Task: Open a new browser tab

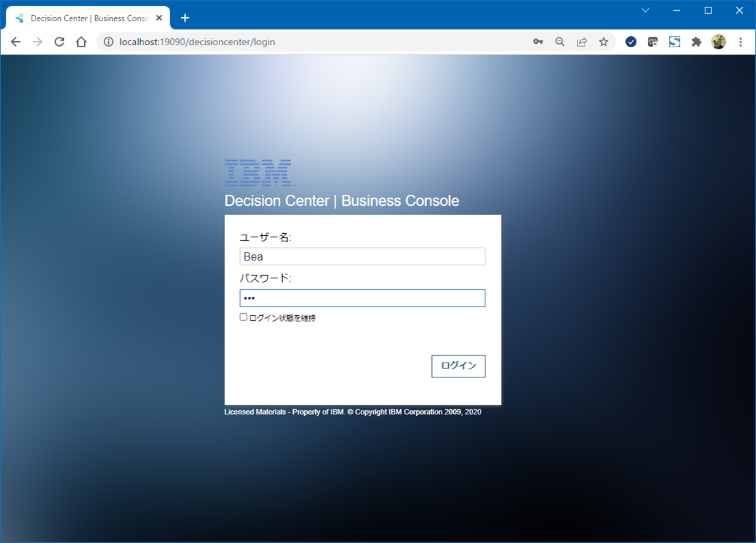Action: coord(185,18)
